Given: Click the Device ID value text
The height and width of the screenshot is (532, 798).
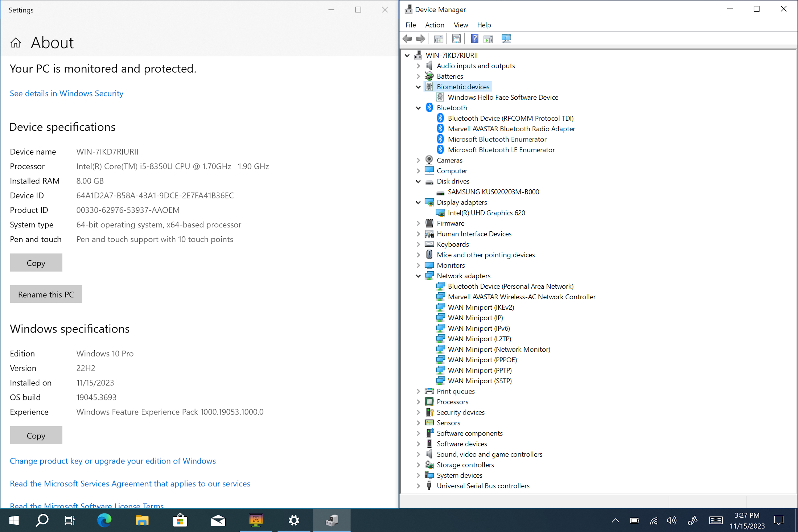Looking at the screenshot, I should click(x=155, y=196).
